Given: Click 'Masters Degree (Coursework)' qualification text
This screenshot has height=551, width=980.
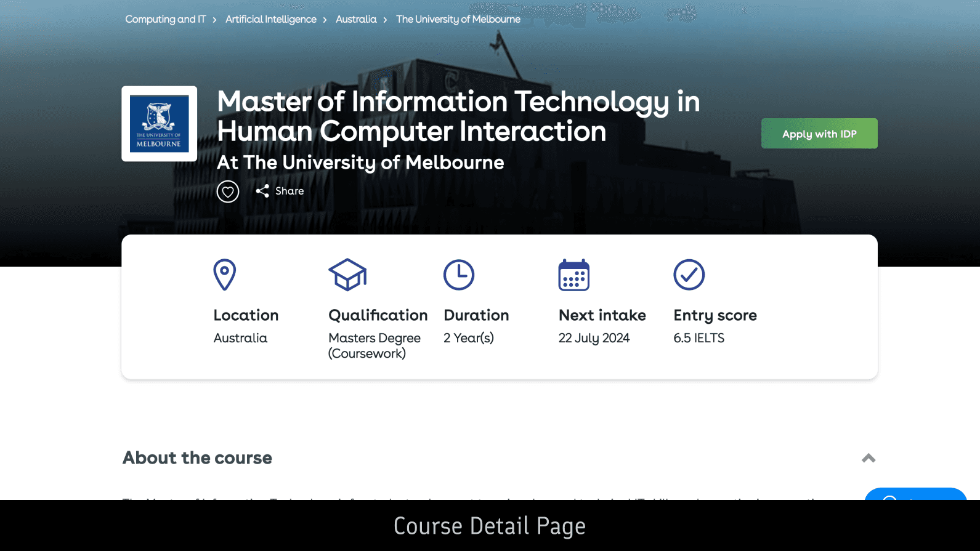Looking at the screenshot, I should click(375, 345).
